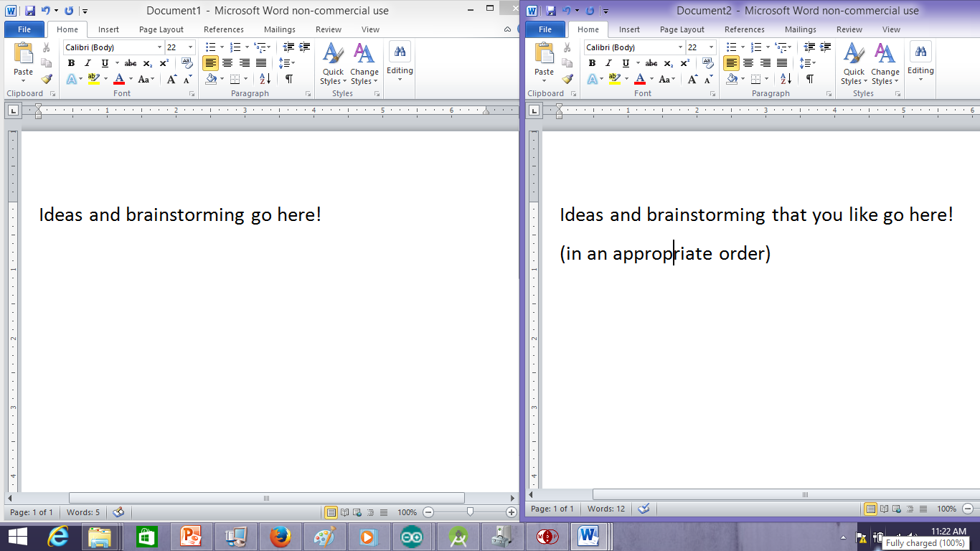980x551 pixels.
Task: Click tab selector above Document1 vertical ruler
Action: click(x=11, y=110)
